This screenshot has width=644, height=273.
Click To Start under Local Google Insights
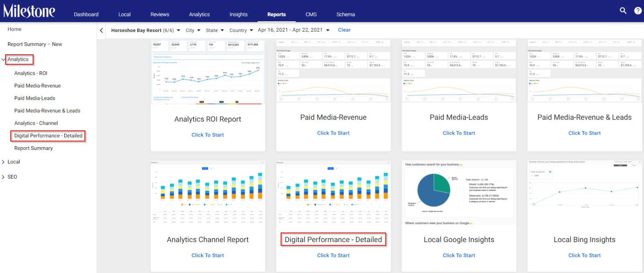pyautogui.click(x=459, y=255)
